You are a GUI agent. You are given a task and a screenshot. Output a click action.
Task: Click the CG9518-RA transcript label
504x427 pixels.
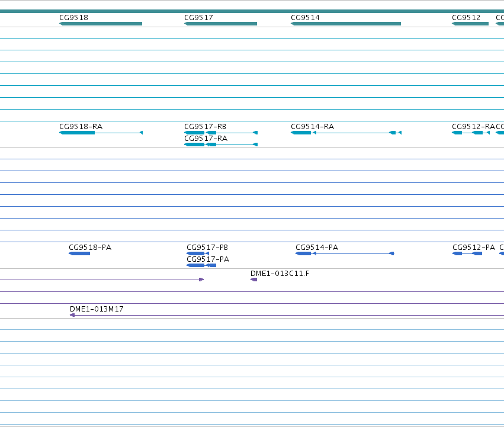point(81,126)
